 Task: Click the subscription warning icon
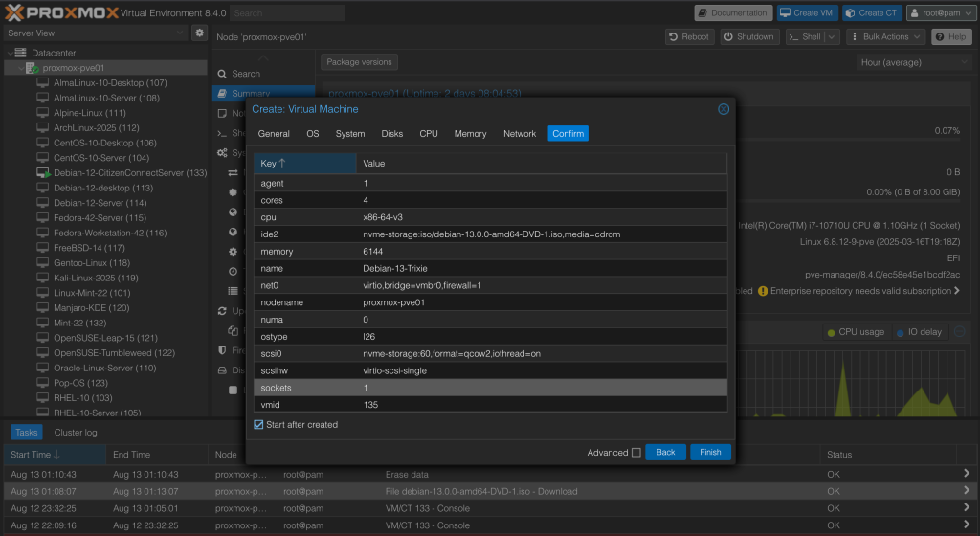pos(763,291)
